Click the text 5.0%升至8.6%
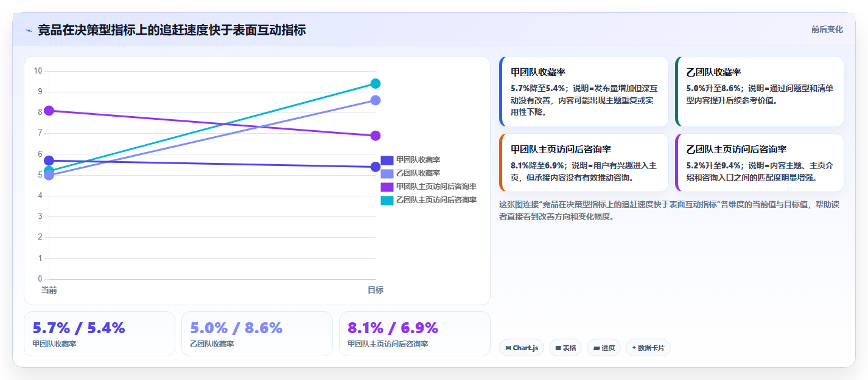 pyautogui.click(x=713, y=88)
